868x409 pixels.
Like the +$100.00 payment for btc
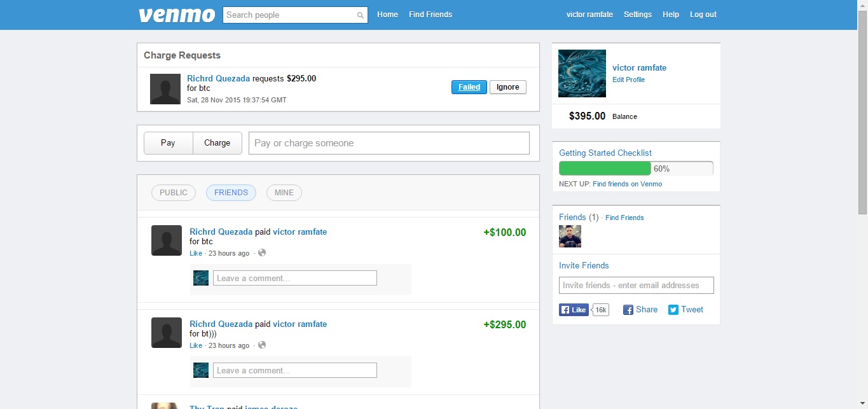pos(196,253)
